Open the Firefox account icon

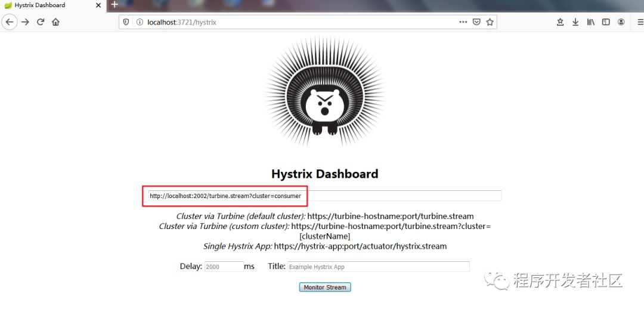click(x=621, y=22)
